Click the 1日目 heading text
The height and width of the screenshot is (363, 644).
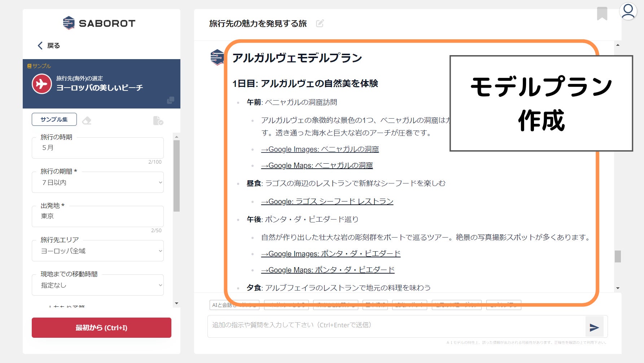305,84
